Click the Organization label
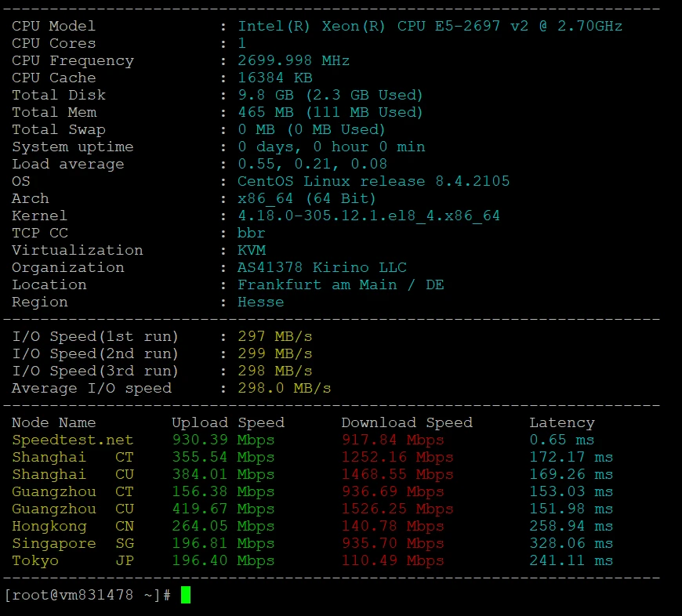The height and width of the screenshot is (616, 682). 68,267
